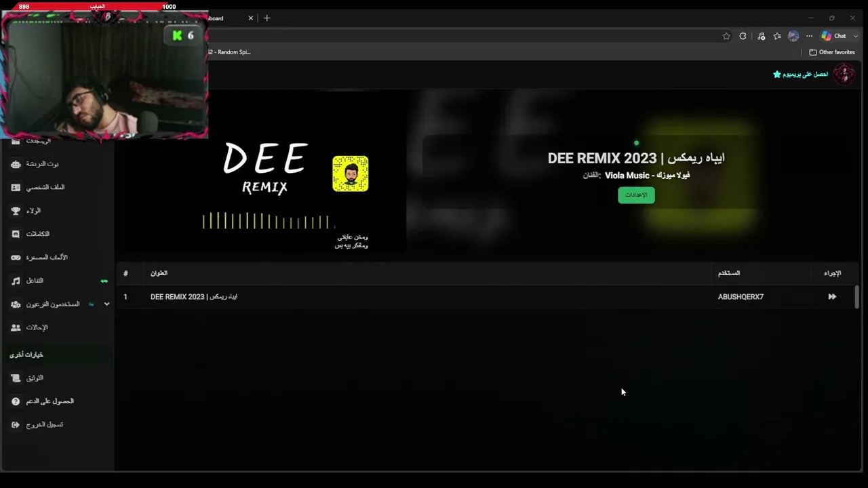Open the integrations menu item label
The image size is (868, 488).
(x=38, y=234)
